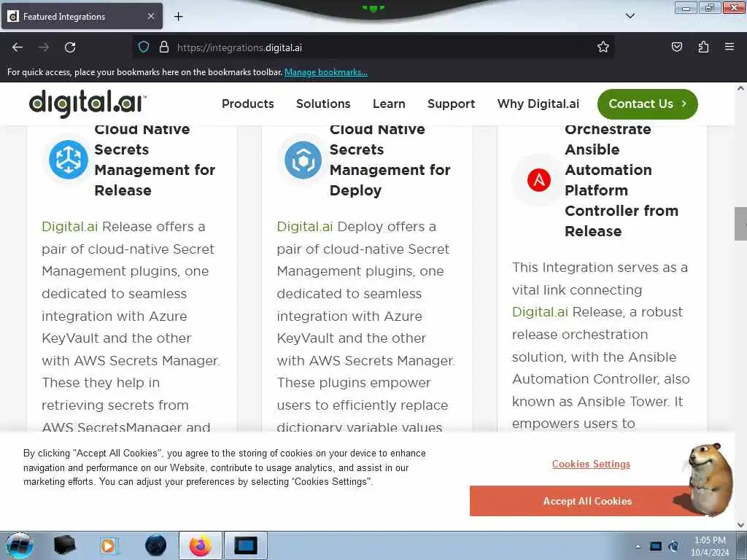Click the power/sound icon in system tray
The image size is (747, 560).
pos(673,546)
